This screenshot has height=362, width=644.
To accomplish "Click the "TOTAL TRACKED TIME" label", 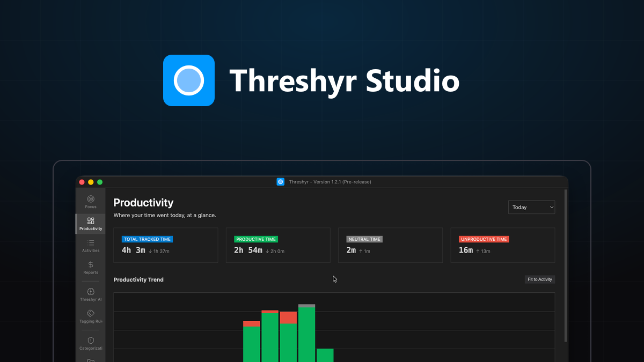I will coord(148,239).
